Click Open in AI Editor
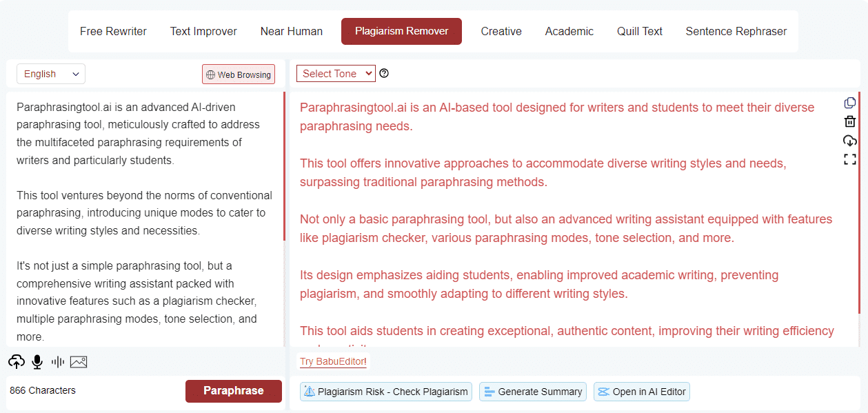868x413 pixels. click(x=642, y=392)
